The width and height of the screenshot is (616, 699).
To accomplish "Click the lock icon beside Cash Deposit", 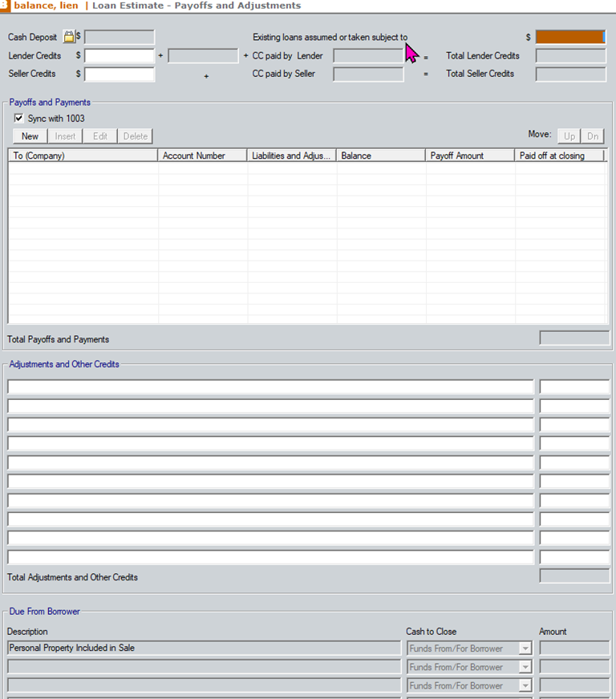I will coord(69,37).
